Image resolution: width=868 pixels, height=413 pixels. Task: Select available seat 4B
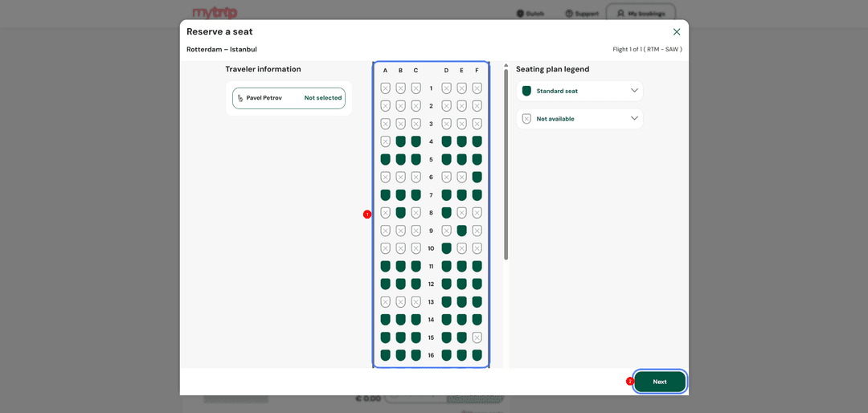point(401,141)
